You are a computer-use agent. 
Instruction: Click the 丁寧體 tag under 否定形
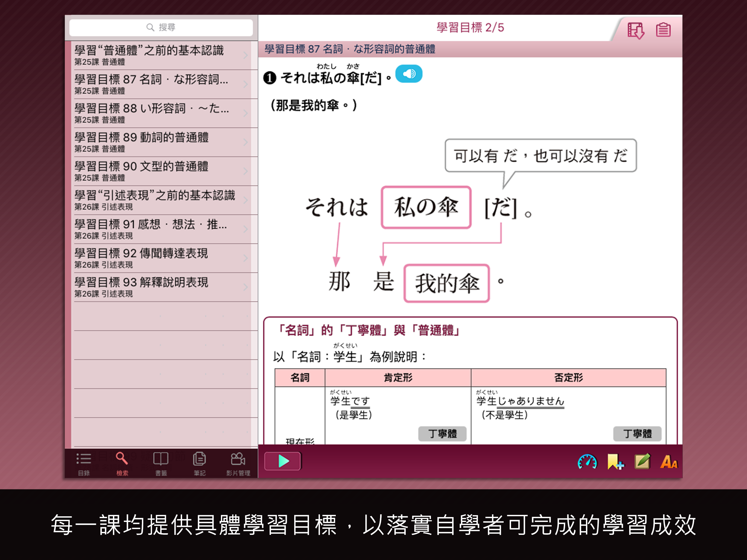pos(637,434)
